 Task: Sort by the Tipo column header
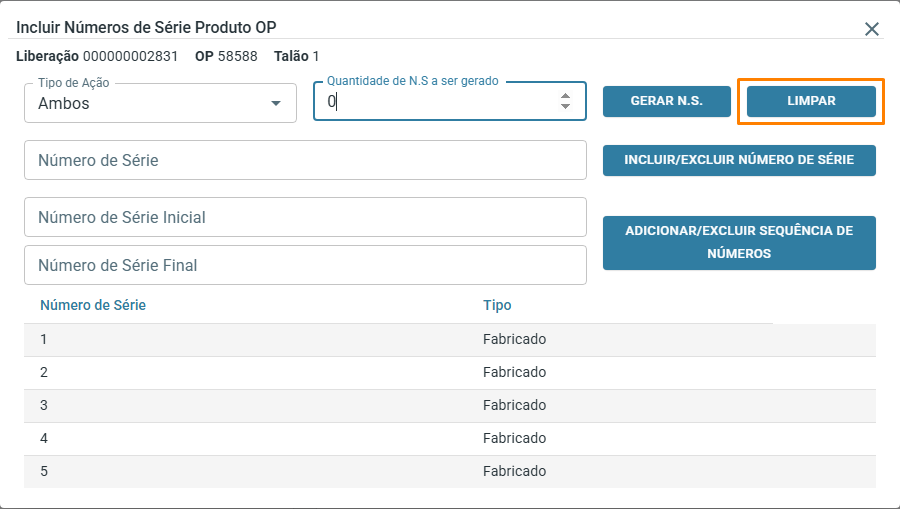[497, 305]
